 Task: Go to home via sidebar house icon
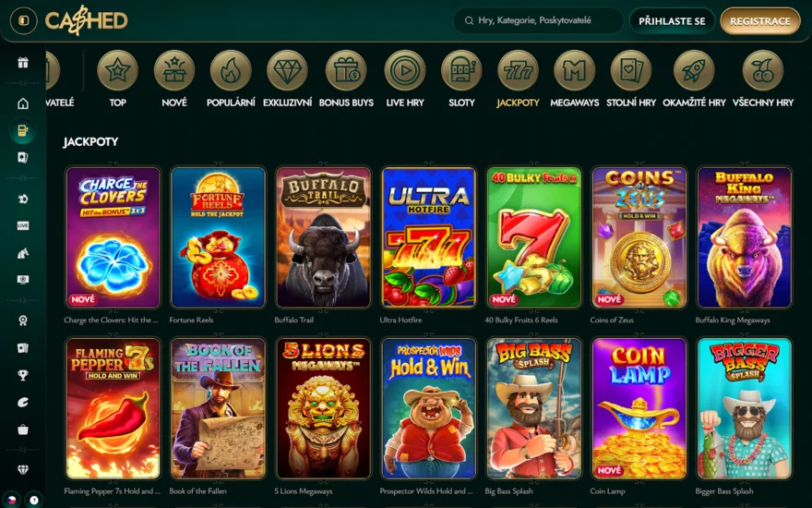tap(23, 103)
